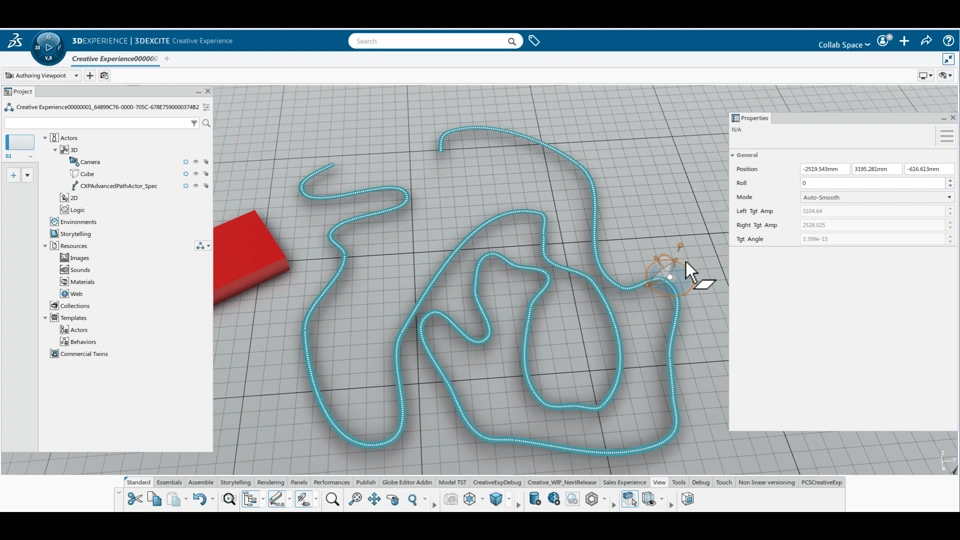The image size is (960, 540).
Task: Open the Mode Auto-Smooth dropdown
Action: click(877, 197)
